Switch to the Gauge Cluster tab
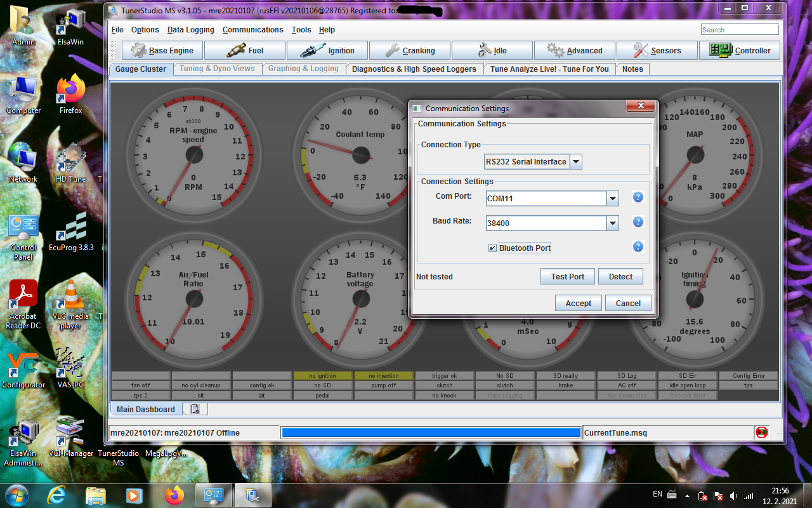 [x=141, y=69]
